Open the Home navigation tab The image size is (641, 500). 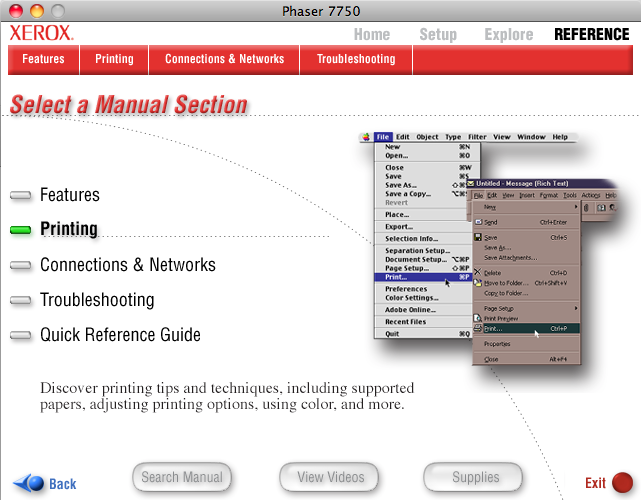(372, 34)
